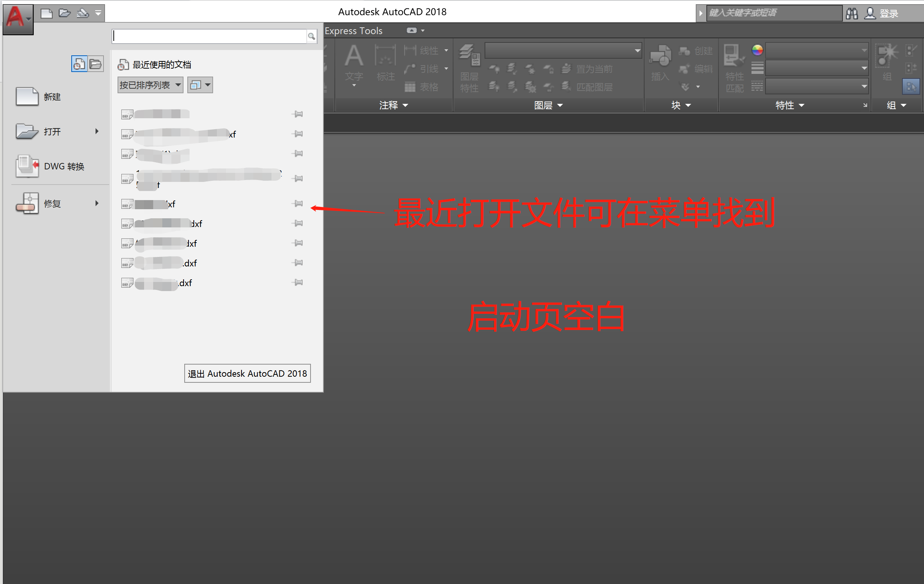The image size is (924, 584).
Task: Expand the quick access toolbar customize arrow
Action: point(98,13)
